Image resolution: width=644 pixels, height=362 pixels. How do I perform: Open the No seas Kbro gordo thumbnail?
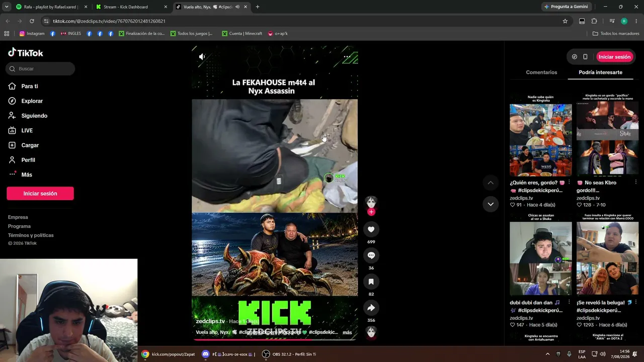click(x=608, y=135)
